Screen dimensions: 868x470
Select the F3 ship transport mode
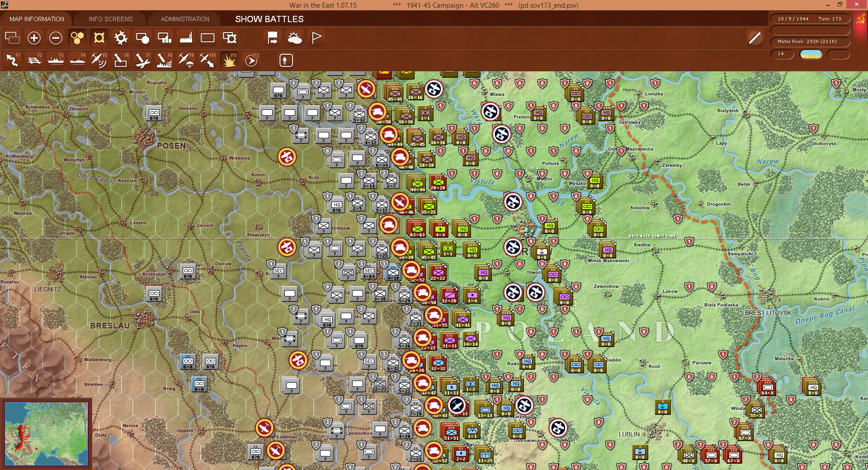[x=56, y=60]
